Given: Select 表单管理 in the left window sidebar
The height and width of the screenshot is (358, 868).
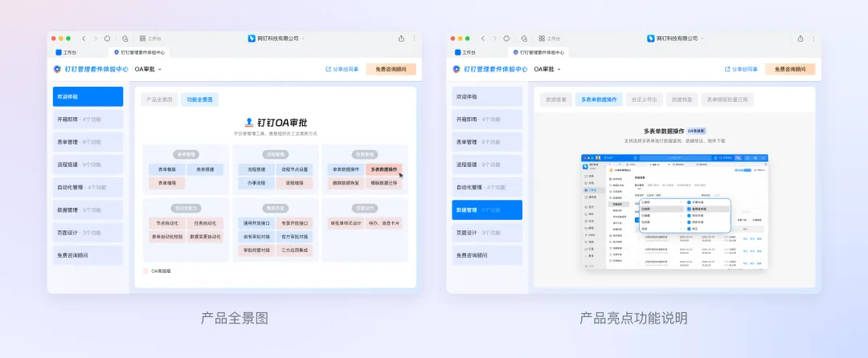Looking at the screenshot, I should (88, 142).
